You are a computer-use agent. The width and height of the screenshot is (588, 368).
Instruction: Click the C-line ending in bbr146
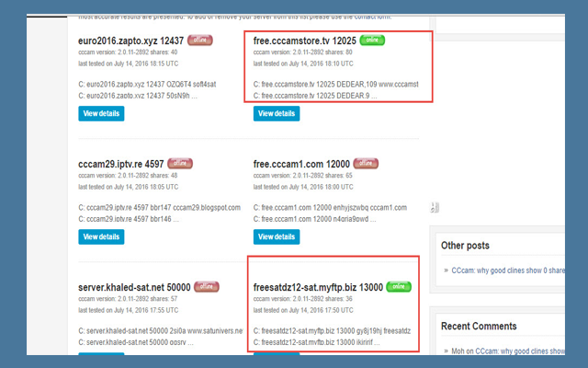(129, 219)
